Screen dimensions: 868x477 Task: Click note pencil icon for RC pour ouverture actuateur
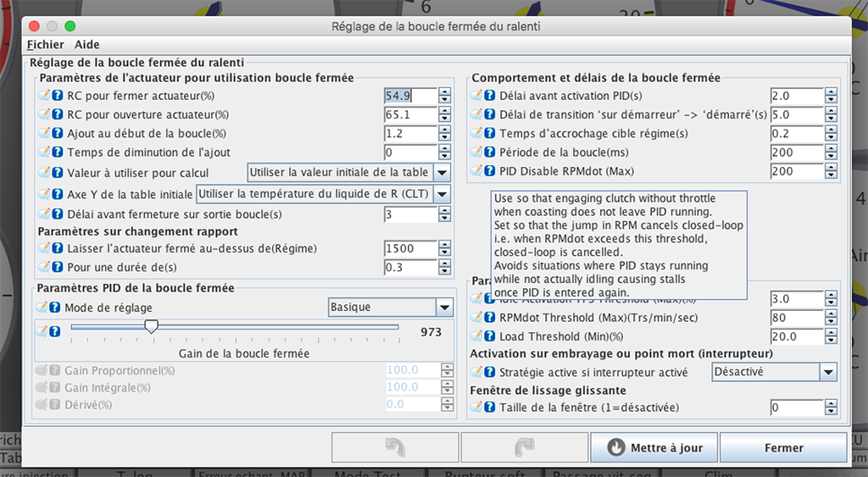(x=44, y=114)
